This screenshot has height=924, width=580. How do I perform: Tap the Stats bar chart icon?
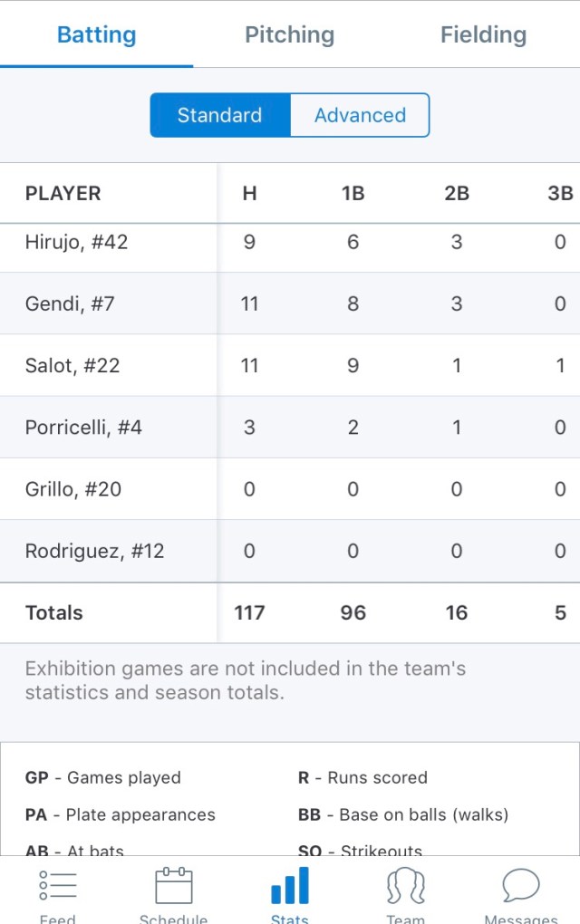pos(290,886)
